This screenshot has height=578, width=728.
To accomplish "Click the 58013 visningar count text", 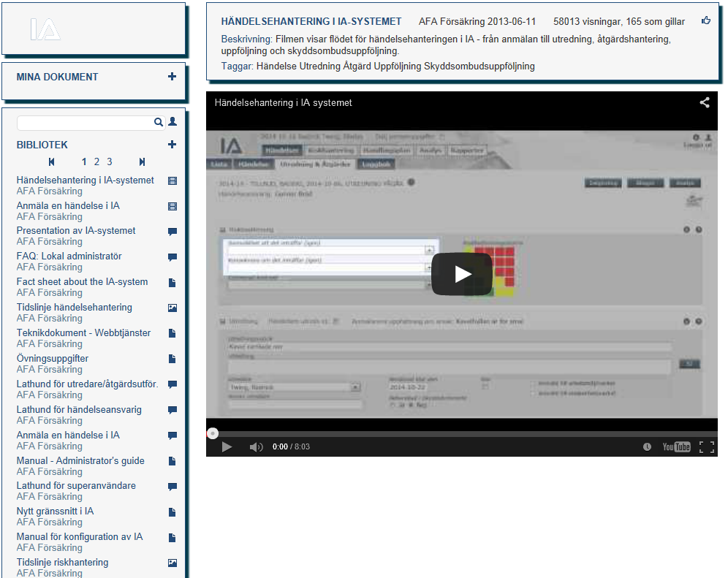I will (x=586, y=21).
